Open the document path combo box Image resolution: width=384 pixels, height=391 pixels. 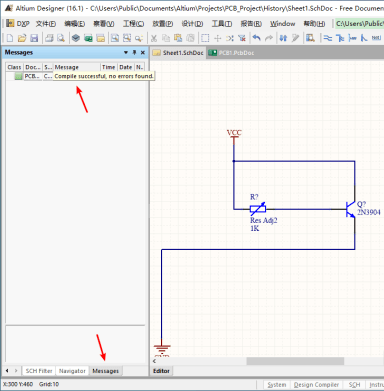coord(359,23)
